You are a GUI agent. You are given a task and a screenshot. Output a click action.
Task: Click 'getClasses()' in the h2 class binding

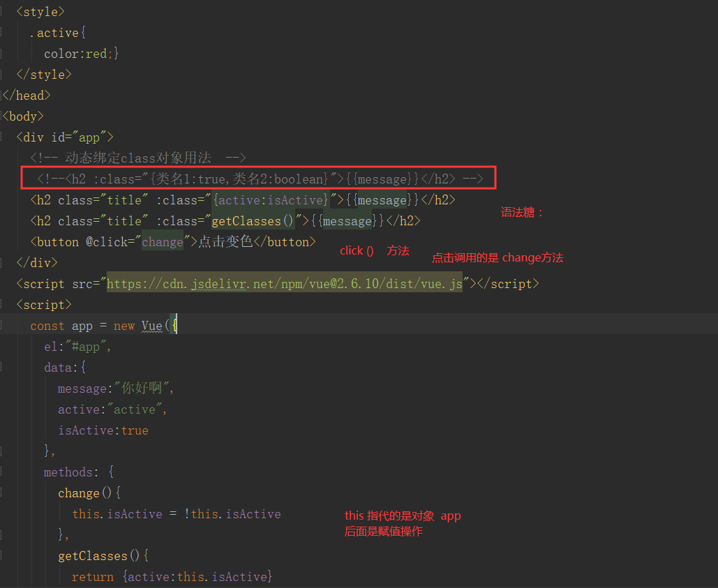(253, 221)
